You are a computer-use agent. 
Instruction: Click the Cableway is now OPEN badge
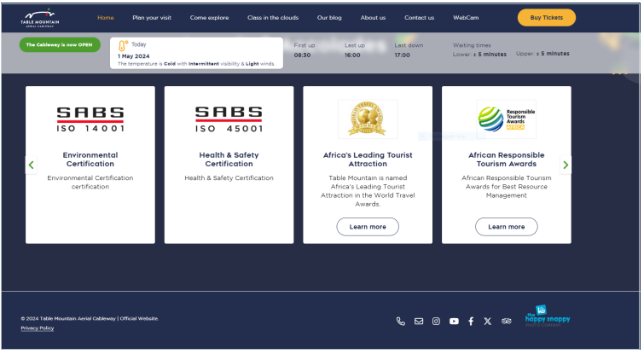click(x=60, y=44)
